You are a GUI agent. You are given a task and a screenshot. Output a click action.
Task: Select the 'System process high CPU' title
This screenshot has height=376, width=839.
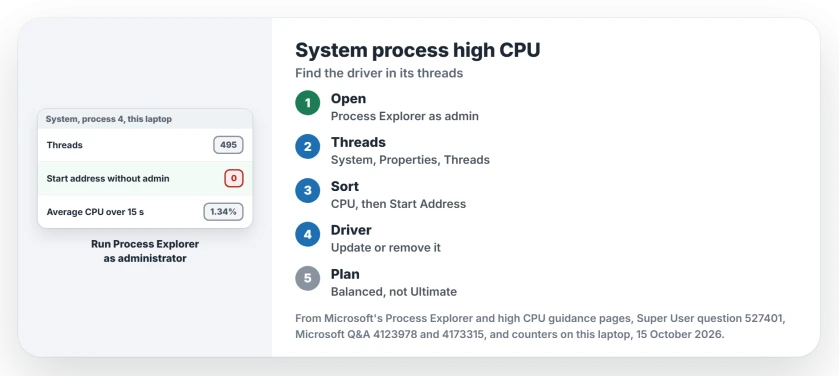(x=418, y=50)
